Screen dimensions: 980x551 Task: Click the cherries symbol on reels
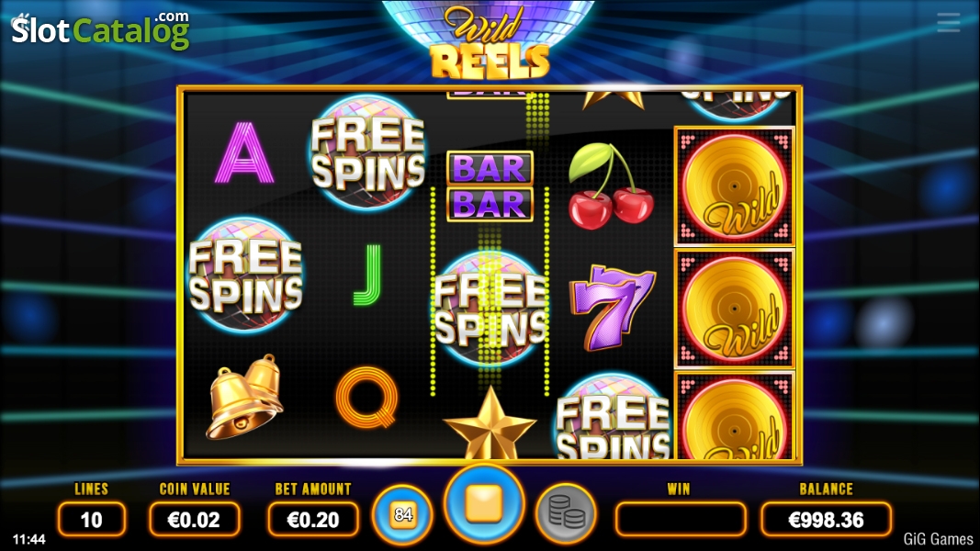click(x=611, y=186)
